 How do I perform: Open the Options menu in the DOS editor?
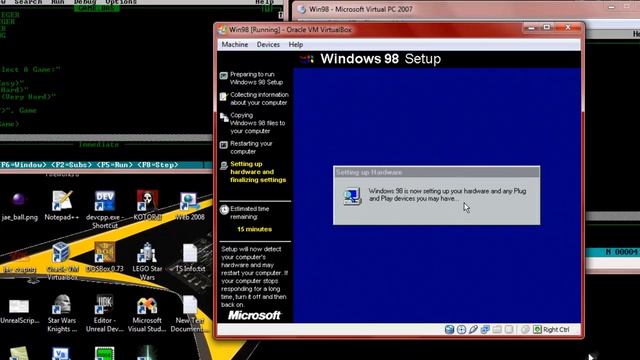click(121, 2)
